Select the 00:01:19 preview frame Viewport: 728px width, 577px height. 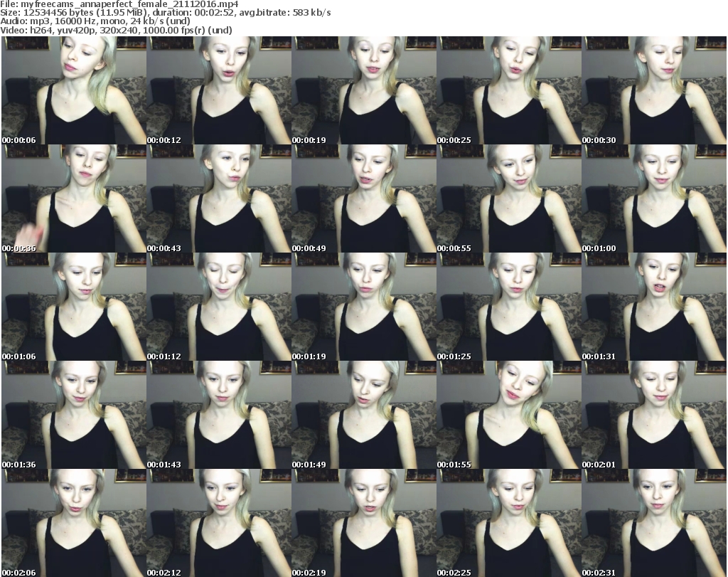click(364, 307)
